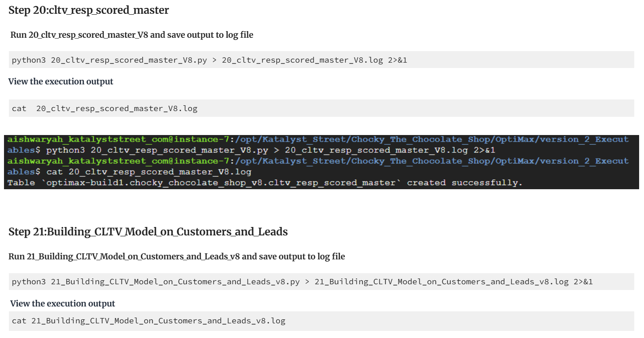Click the View the execution output label under Step 20
Viewport: 644px width, 338px height.
[x=61, y=82]
